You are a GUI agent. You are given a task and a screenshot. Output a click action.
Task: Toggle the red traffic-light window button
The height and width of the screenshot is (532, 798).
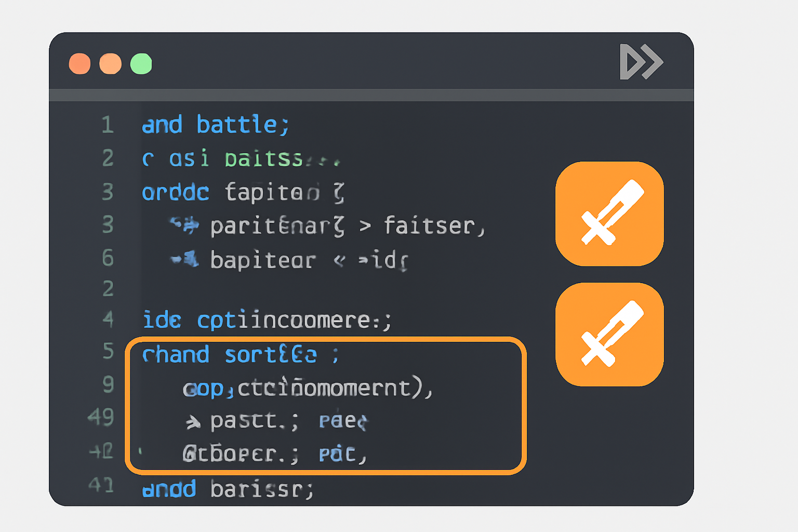79,63
